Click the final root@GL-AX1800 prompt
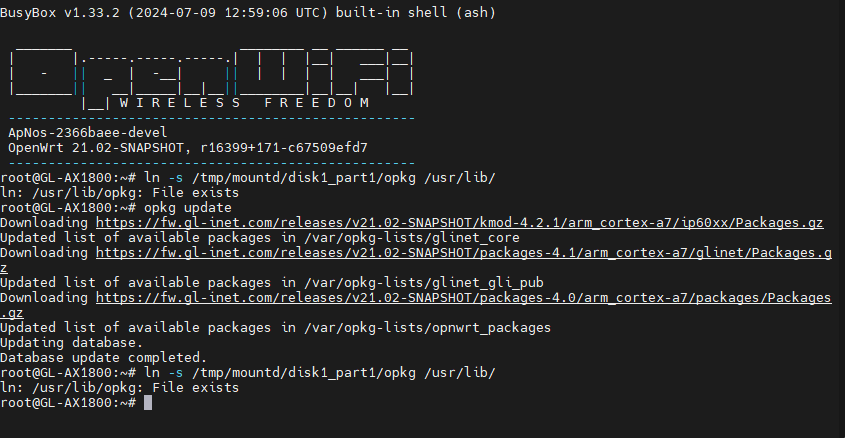Screen dimensions: 845x438 coord(68,403)
